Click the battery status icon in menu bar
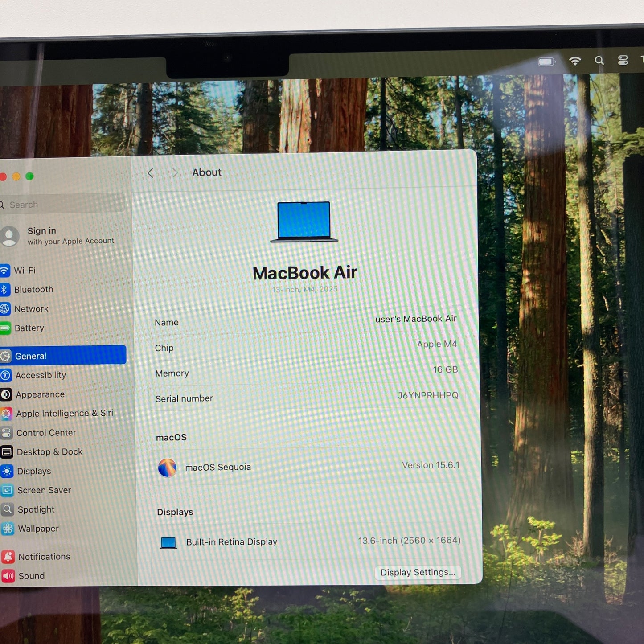The image size is (644, 644). point(546,62)
